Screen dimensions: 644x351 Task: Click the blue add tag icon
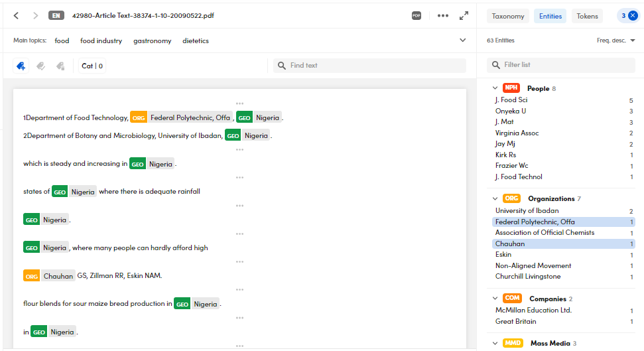tap(21, 66)
